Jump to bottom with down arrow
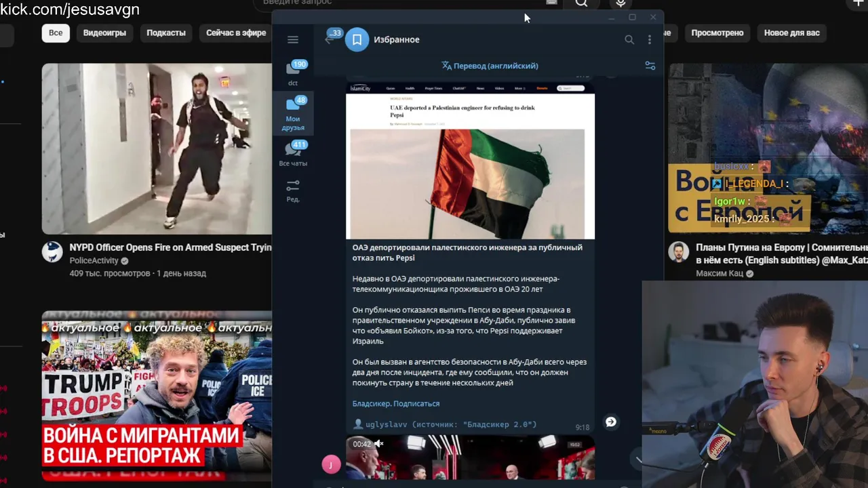 (638, 460)
